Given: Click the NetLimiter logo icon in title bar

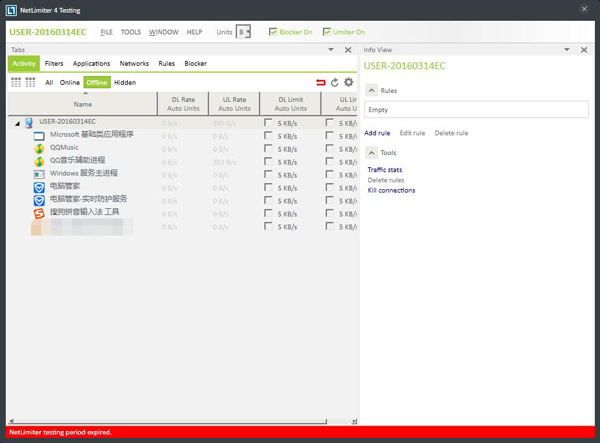Looking at the screenshot, I should [x=11, y=10].
